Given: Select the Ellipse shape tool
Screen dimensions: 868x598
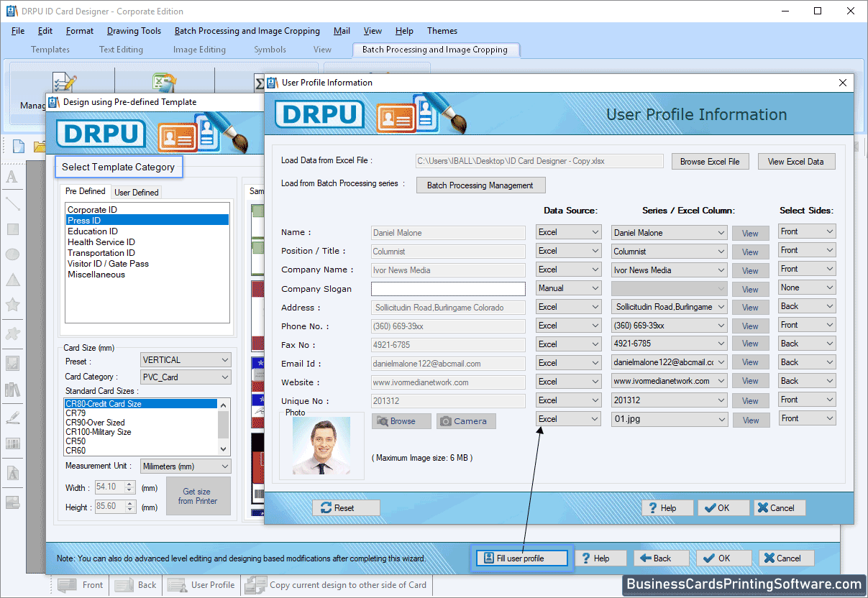Looking at the screenshot, I should click(12, 254).
